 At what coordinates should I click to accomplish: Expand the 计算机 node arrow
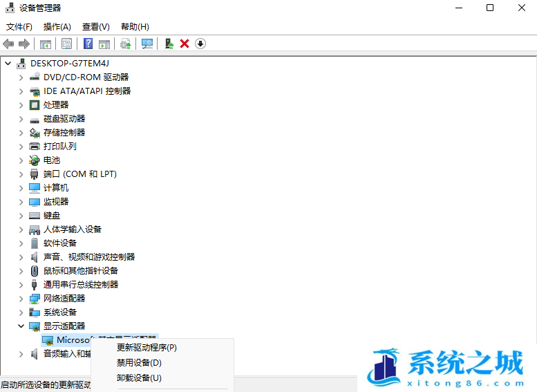[21, 188]
